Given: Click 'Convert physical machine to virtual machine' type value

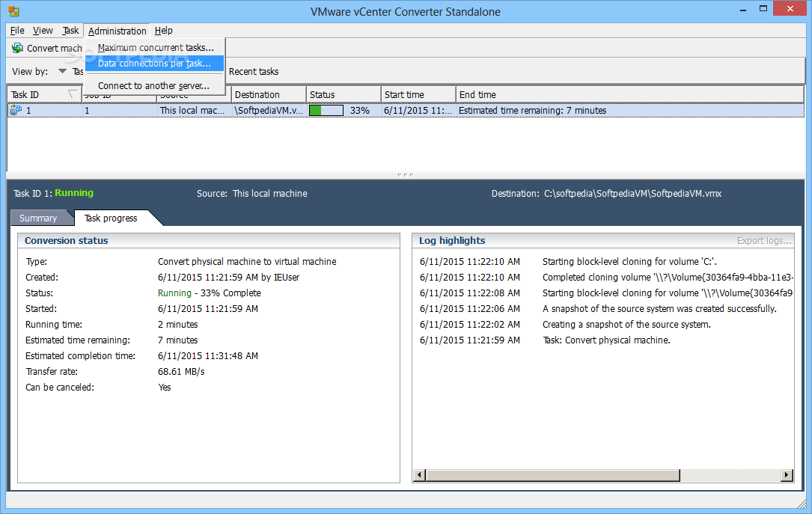Looking at the screenshot, I should [247, 261].
